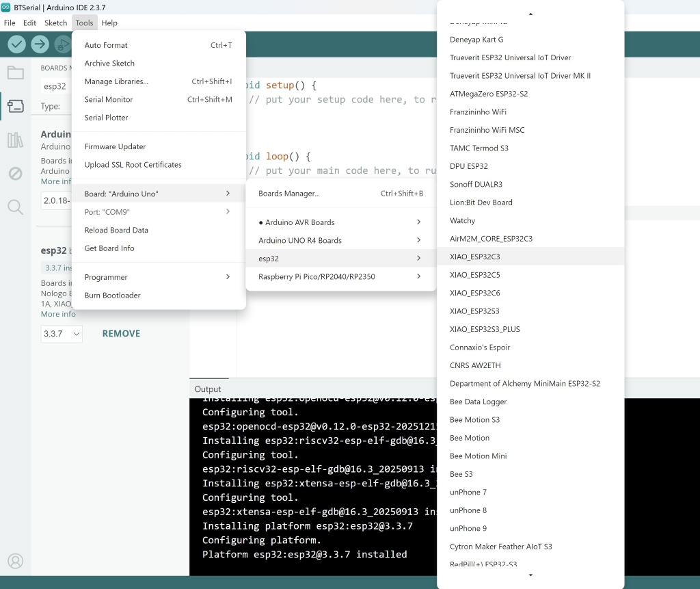
Task: Select TAMC Termod S3 board
Action: click(x=530, y=148)
